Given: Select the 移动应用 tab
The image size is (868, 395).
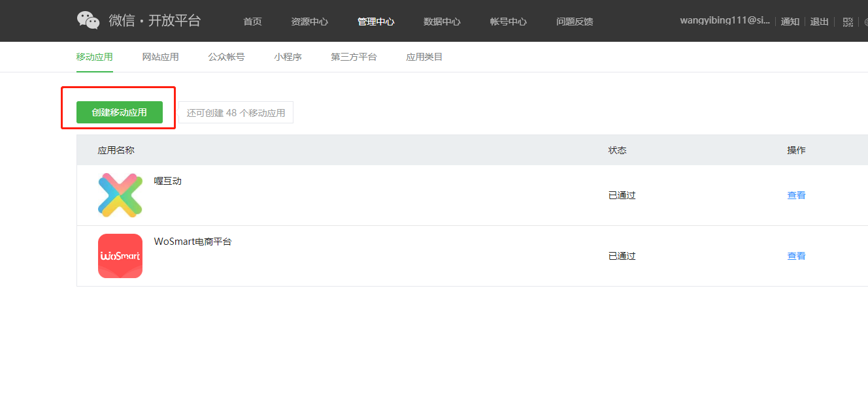Looking at the screenshot, I should pyautogui.click(x=95, y=57).
